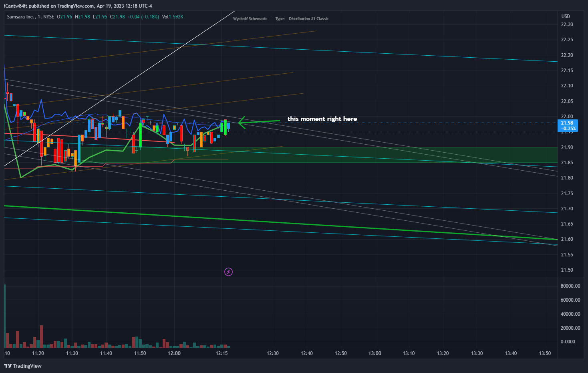The width and height of the screenshot is (588, 373).
Task: Click the 21.50 price axis label
Action: [567, 270]
